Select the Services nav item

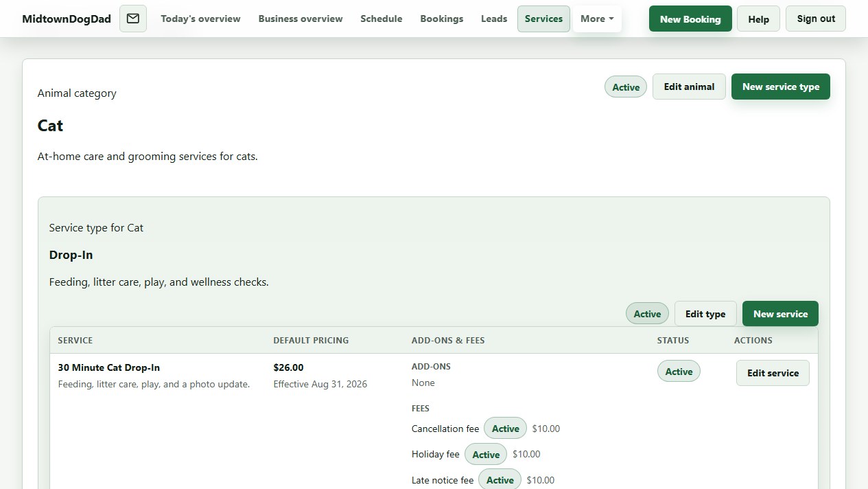click(x=543, y=19)
